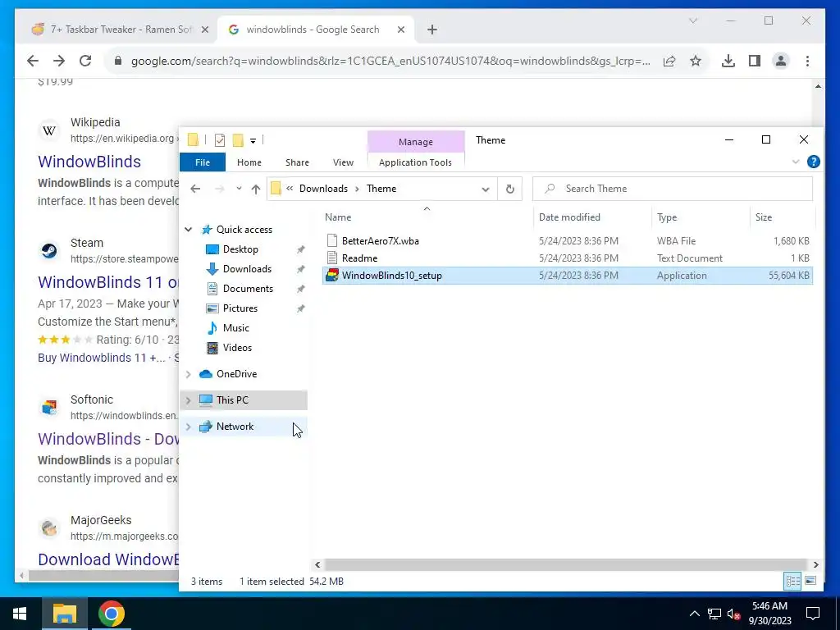Select Desktop in Quick access
Screen dimensions: 840x630
tap(240, 249)
